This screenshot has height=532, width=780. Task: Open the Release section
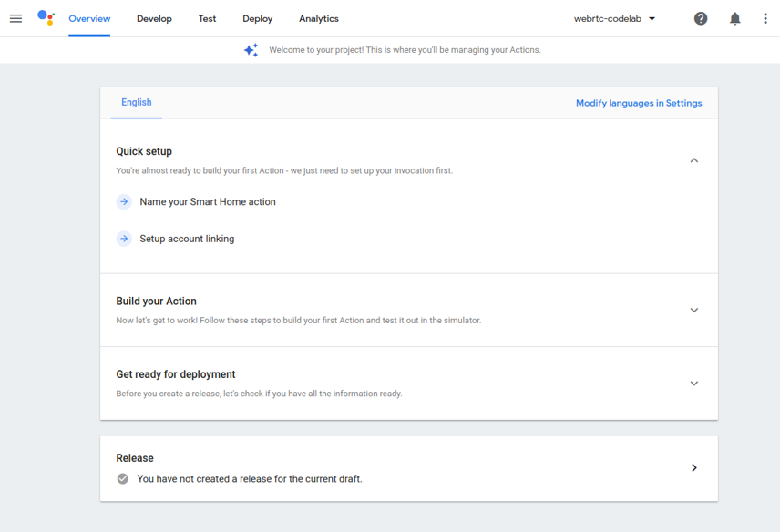click(x=694, y=467)
